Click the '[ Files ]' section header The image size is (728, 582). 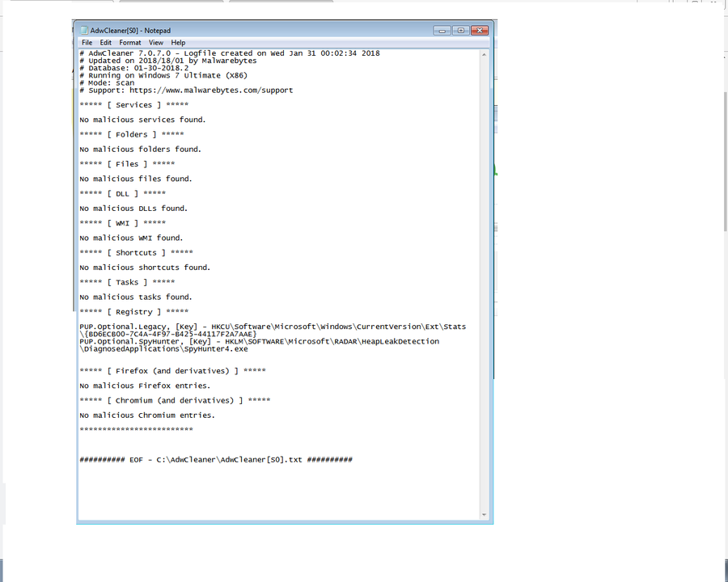point(127,164)
